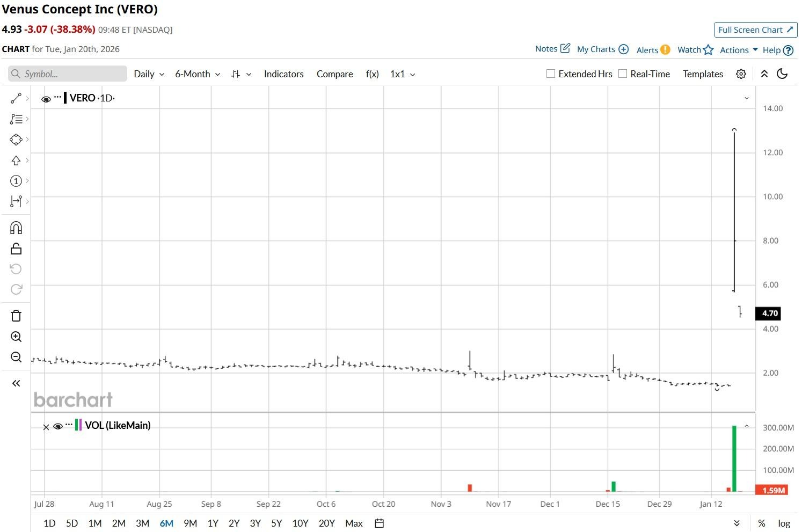Remove the VOL indicator pane
802x532 pixels.
coord(46,427)
